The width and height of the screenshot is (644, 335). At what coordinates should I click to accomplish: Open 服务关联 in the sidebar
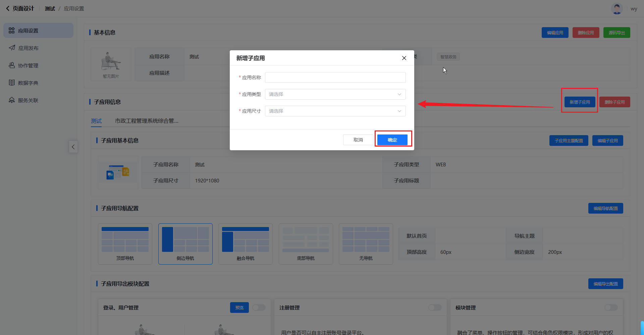28,100
